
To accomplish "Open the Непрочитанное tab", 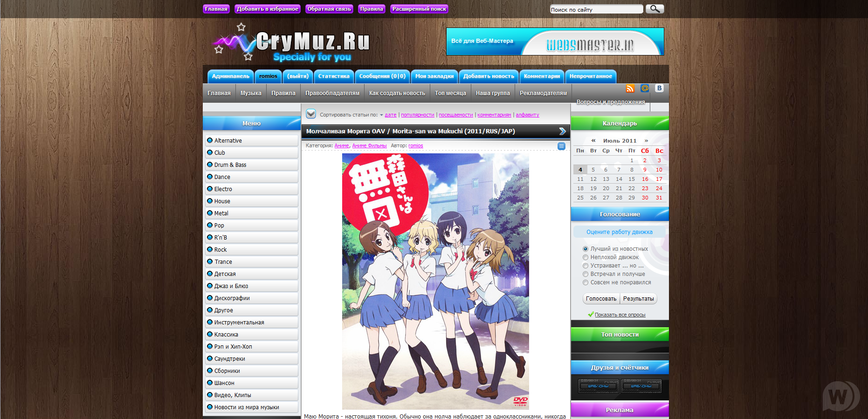I will tap(591, 76).
